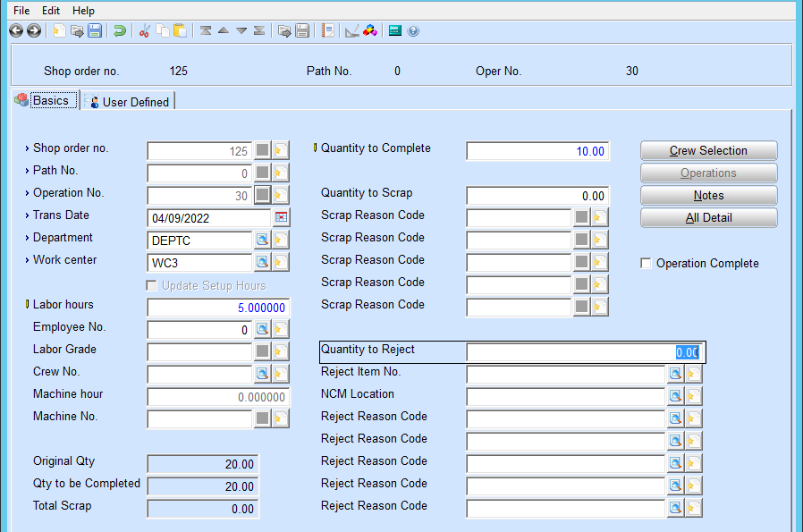Jump to last record icon

point(259,31)
